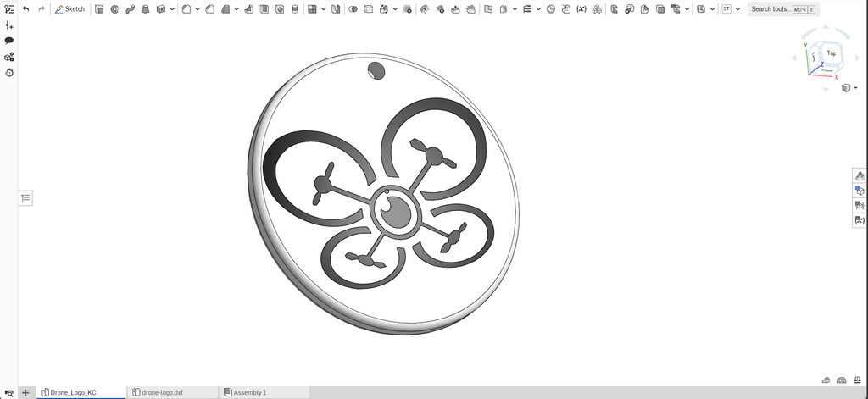Select the Extrude tool

click(99, 8)
